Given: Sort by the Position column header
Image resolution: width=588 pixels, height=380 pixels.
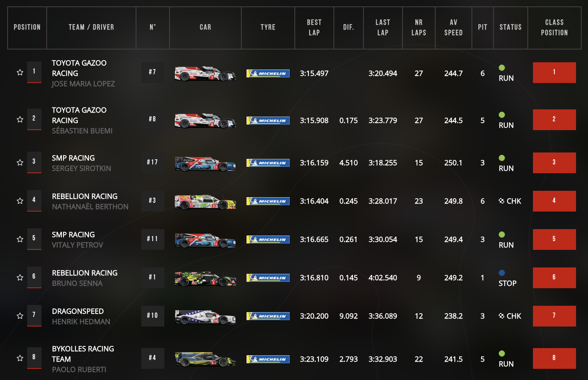Looking at the screenshot, I should click(x=27, y=28).
